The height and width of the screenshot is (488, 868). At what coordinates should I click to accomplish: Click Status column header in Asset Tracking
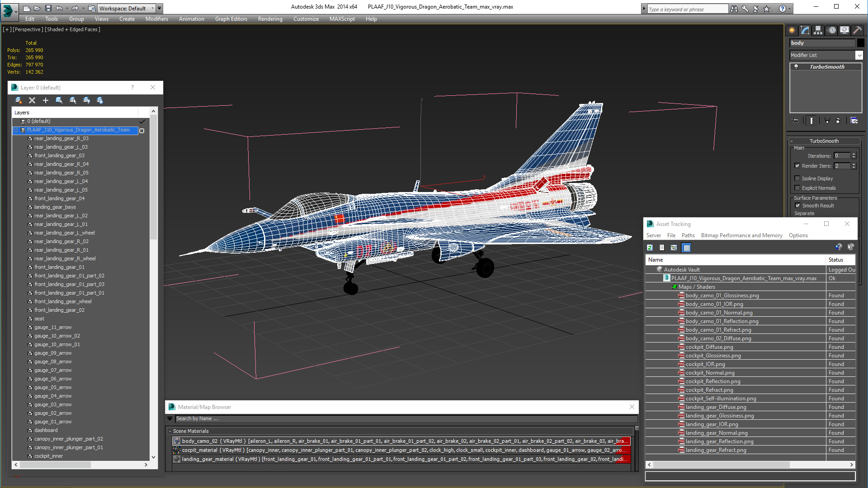point(840,260)
